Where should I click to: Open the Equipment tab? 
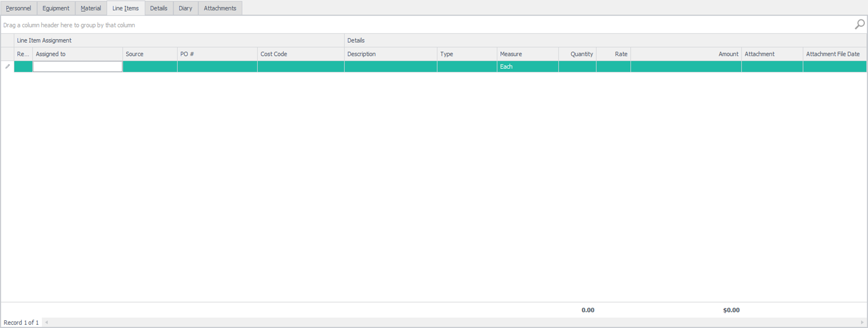(56, 8)
